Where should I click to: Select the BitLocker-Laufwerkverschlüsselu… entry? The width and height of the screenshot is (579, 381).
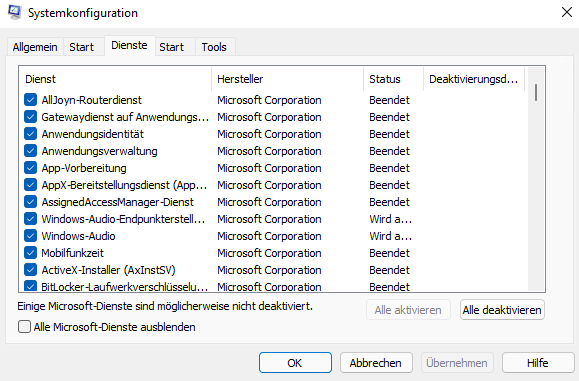click(x=124, y=287)
